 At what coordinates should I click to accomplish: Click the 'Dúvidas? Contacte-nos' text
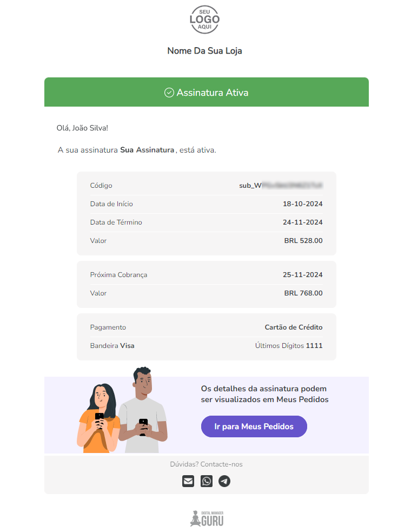tap(207, 464)
